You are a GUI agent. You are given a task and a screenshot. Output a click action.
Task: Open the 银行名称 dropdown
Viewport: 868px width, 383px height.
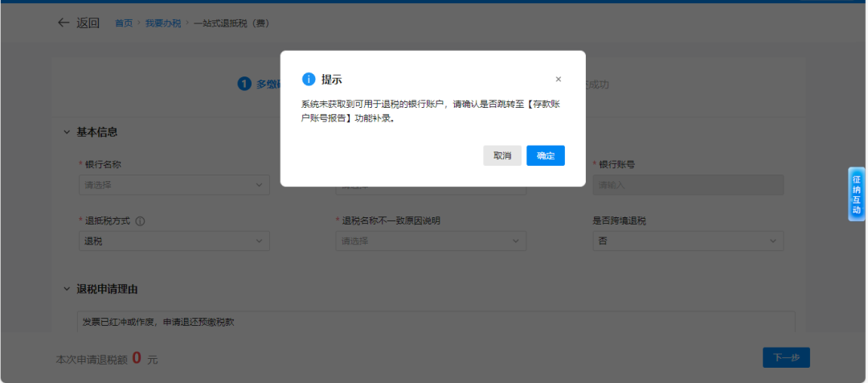point(174,185)
